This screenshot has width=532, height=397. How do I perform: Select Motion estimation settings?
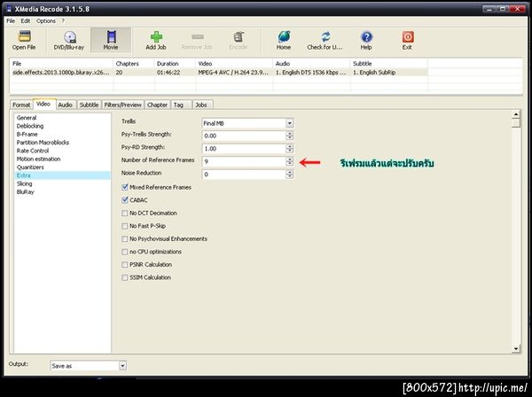[x=39, y=159]
